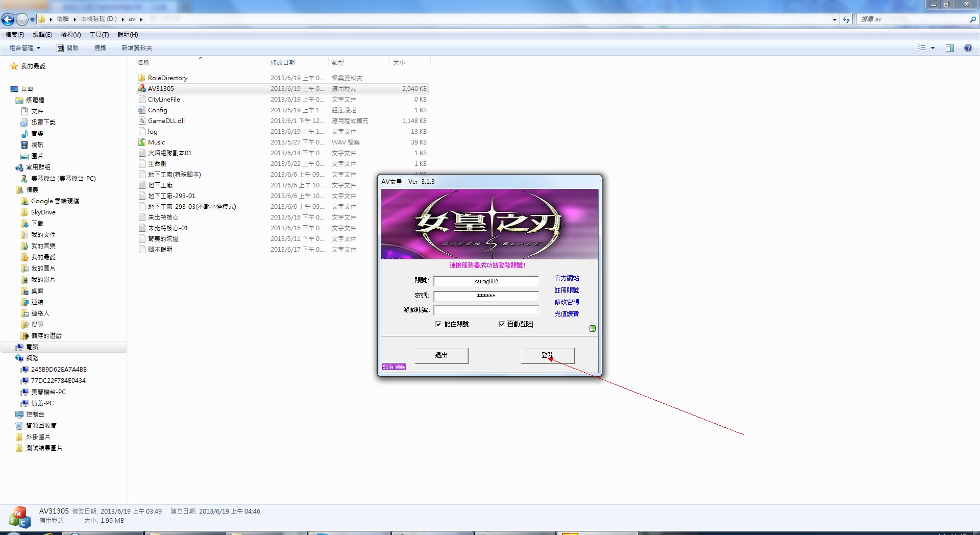
Task: Open the 說明(H) menu
Action: click(128, 35)
